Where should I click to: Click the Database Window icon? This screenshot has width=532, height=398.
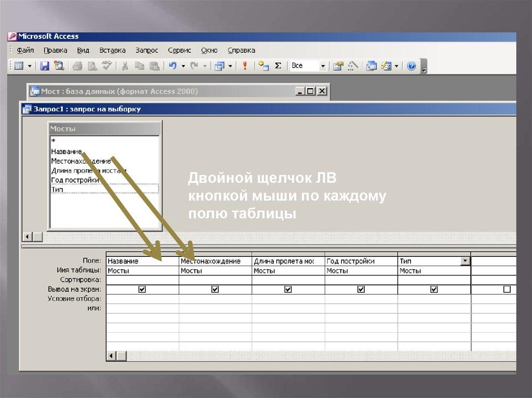(371, 66)
